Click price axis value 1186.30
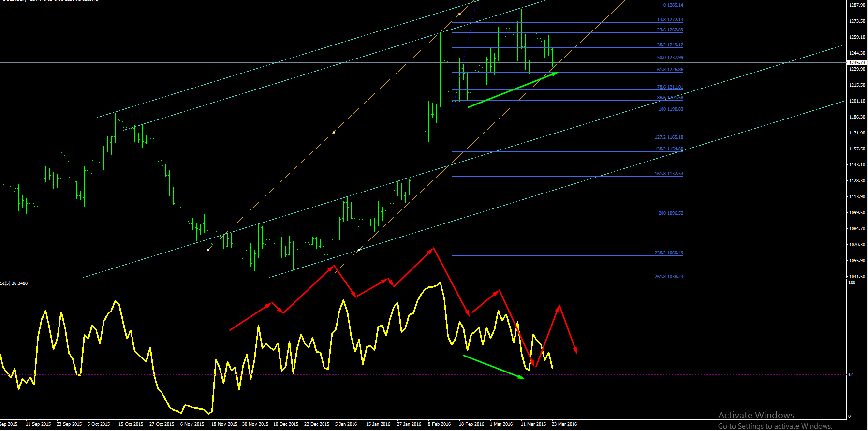Screen dimensions: 868x431 tap(857, 117)
